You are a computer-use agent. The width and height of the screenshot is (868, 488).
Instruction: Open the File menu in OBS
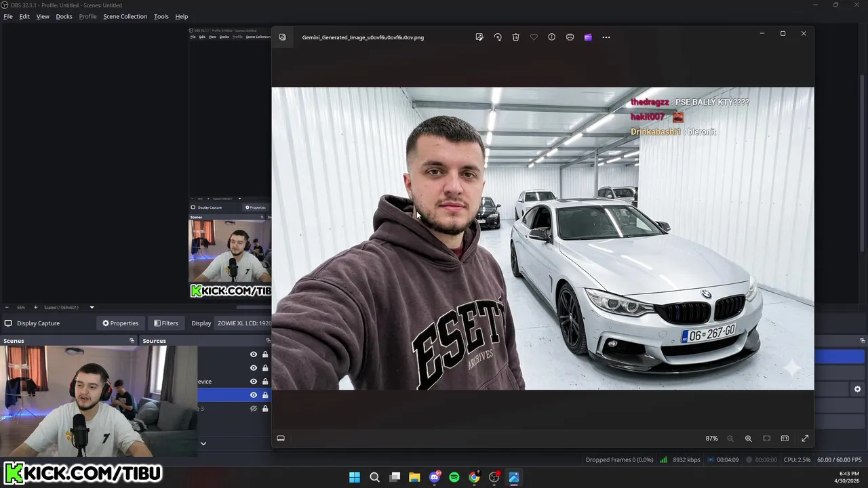[x=8, y=16]
